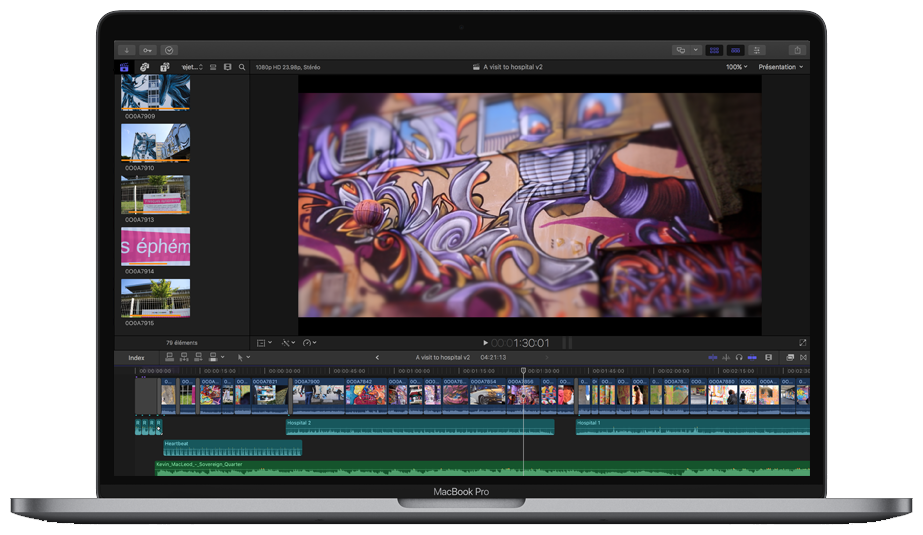Open the keyword editor key icon

148,50
